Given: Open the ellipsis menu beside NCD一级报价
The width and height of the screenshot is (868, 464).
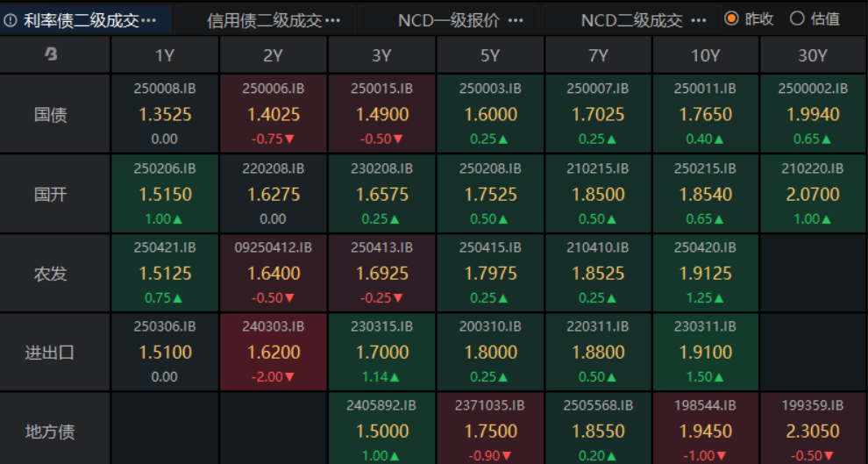Looking at the screenshot, I should [x=516, y=19].
